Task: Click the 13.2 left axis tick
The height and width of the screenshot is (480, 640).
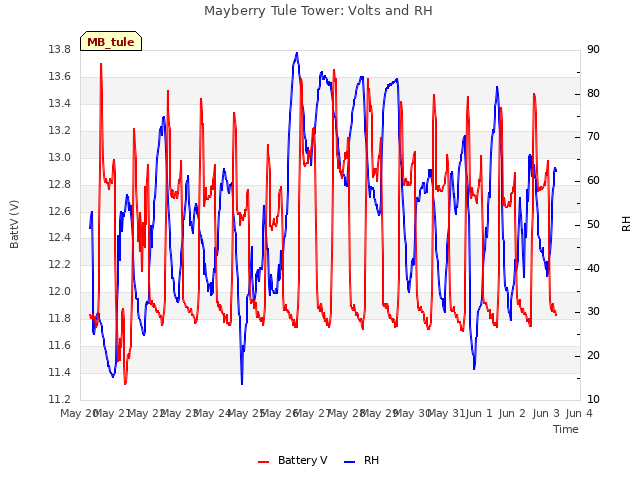Action: (60, 131)
